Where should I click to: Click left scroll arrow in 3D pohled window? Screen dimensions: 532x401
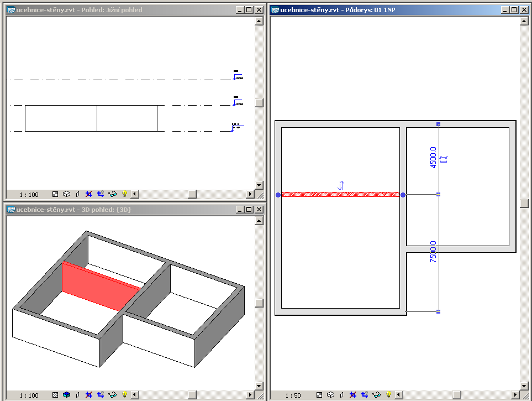tap(135, 395)
